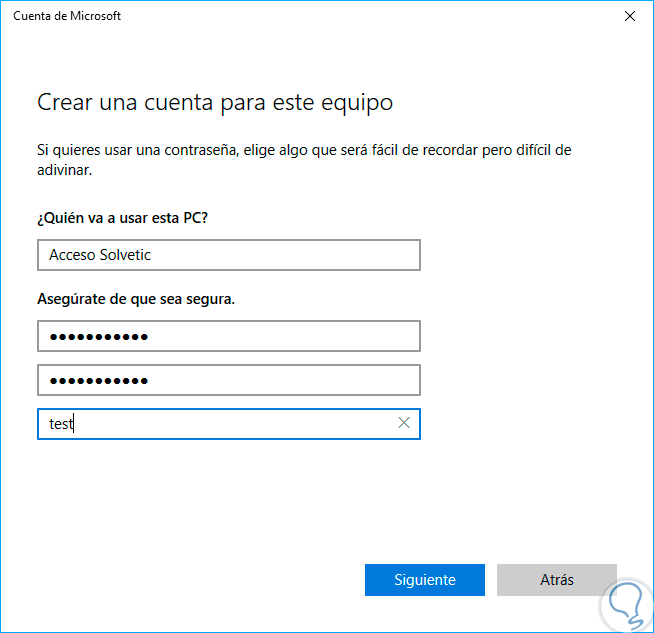Clear the hint field using the X icon

(x=404, y=424)
